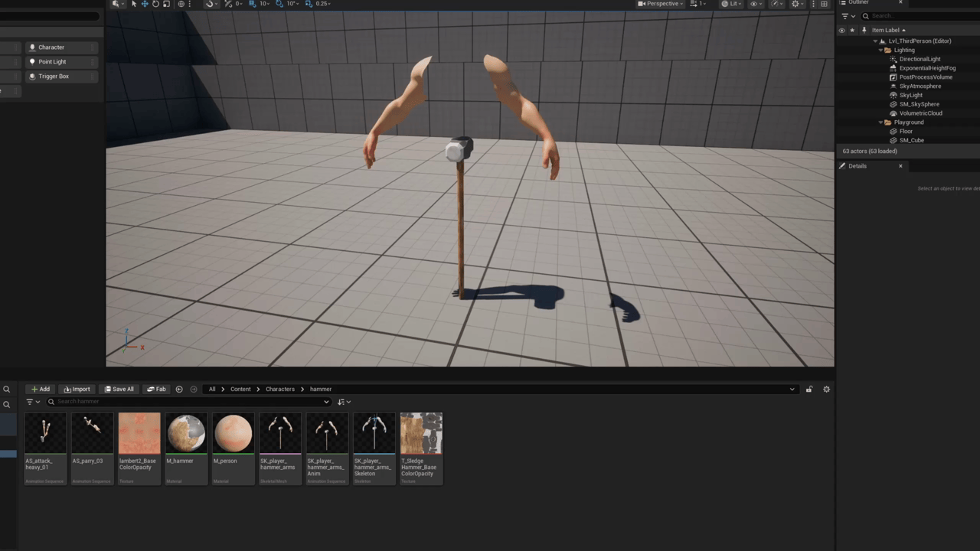This screenshot has width=980, height=551.
Task: Collapse the Lighting folder
Action: click(x=881, y=51)
